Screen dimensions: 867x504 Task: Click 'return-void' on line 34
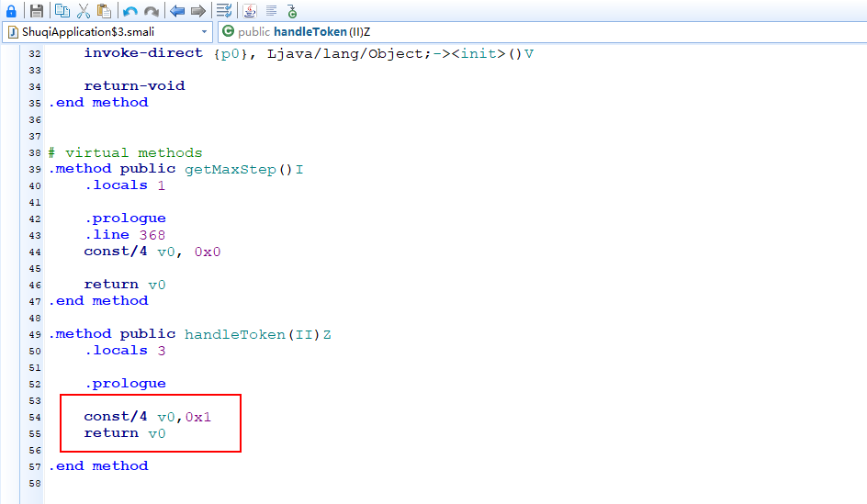(134, 85)
